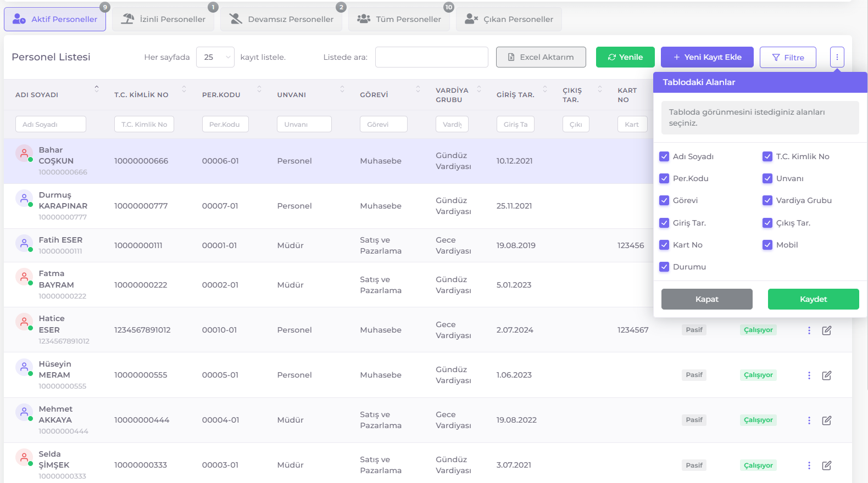Click date 10.12.2021 in Bahar COŞKUN row
This screenshot has width=868, height=483.
514,161
